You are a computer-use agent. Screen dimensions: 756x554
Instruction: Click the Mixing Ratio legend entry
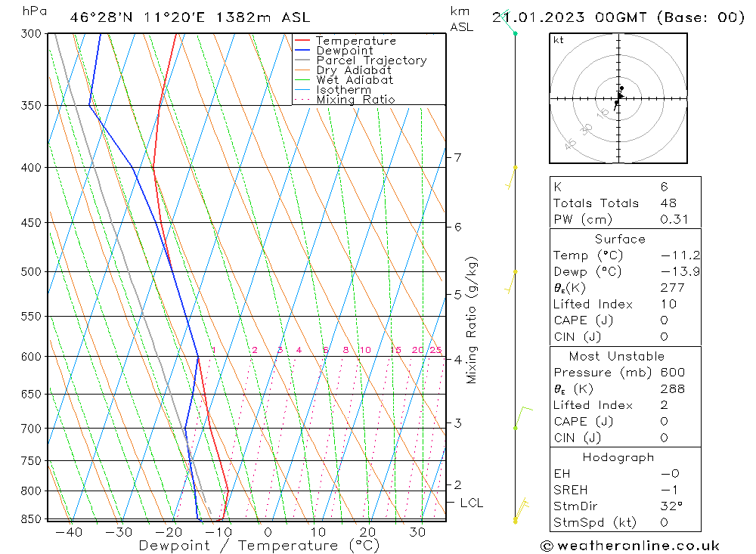345,100
